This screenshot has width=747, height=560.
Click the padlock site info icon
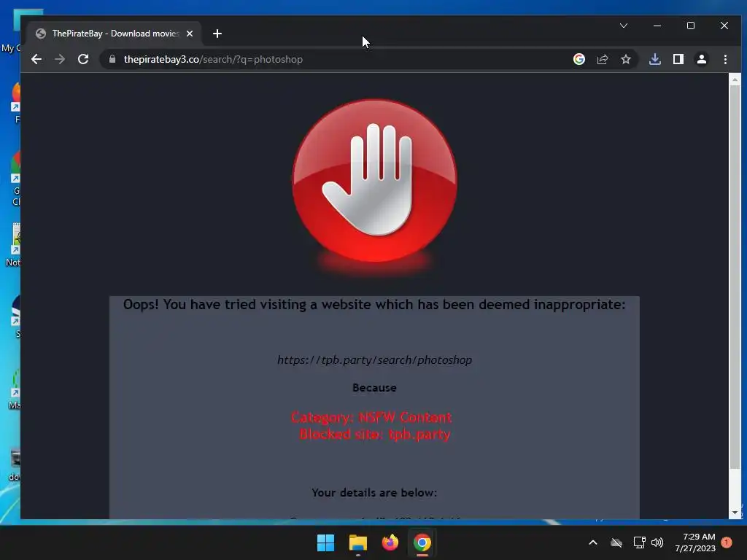[112, 59]
